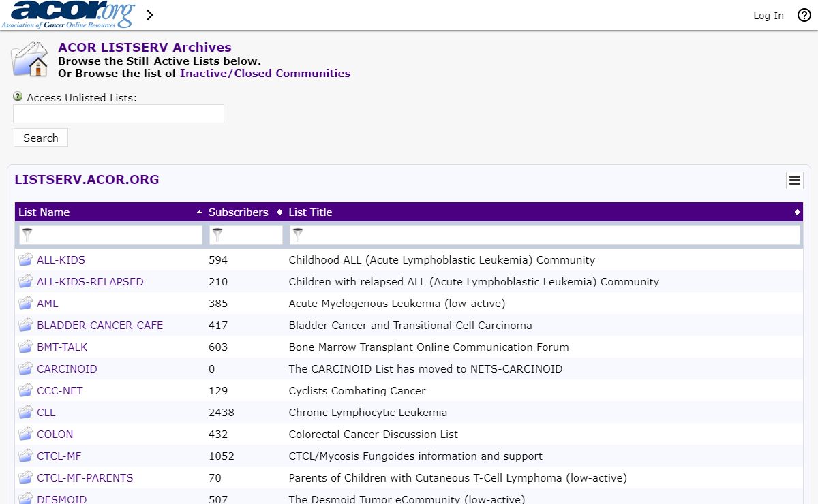
Task: Click the CLL folder icon
Action: pyautogui.click(x=26, y=412)
